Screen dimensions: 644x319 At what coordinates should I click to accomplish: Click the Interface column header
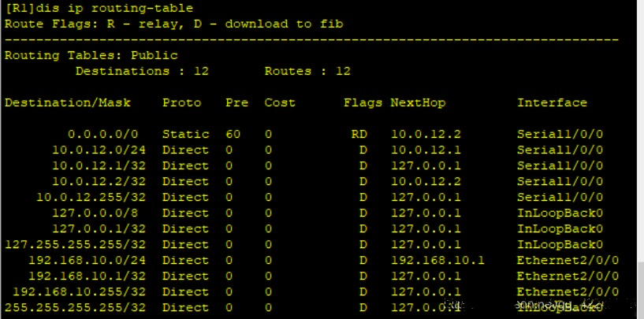click(552, 102)
